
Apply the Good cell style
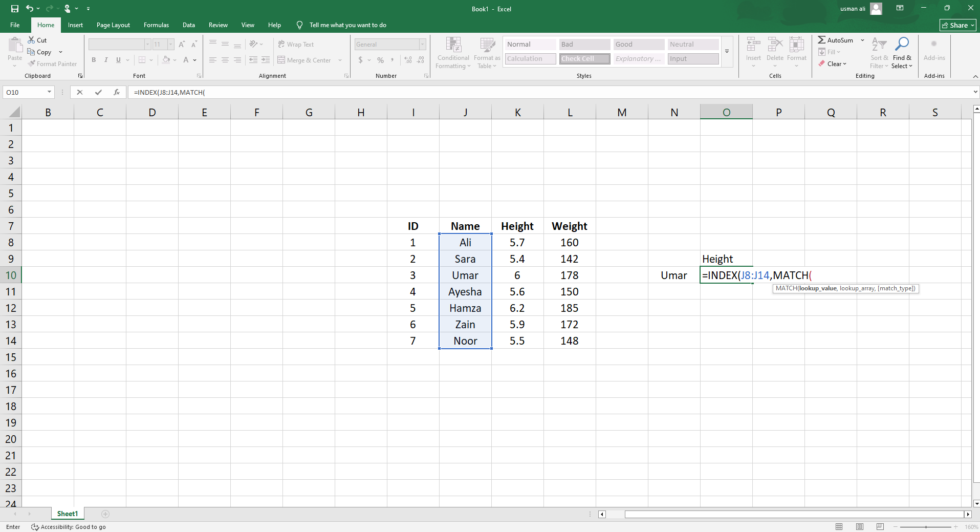click(639, 45)
